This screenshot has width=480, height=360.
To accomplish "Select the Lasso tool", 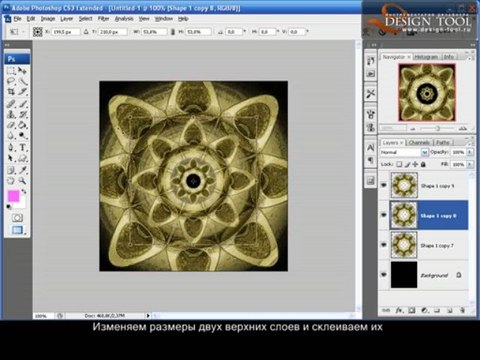I will point(11,81).
